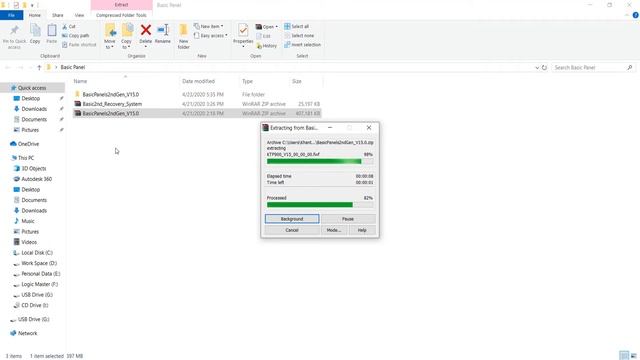Screen dimensions: 640x360
Task: Open the blue Help question-mark icon
Action: click(636, 15)
